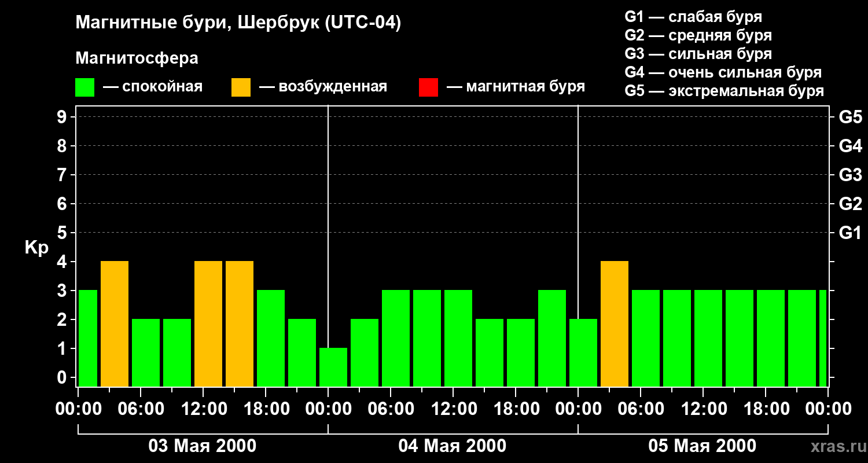Click the '03 Мая 2000' date label
This screenshot has height=463, width=868.
(203, 446)
